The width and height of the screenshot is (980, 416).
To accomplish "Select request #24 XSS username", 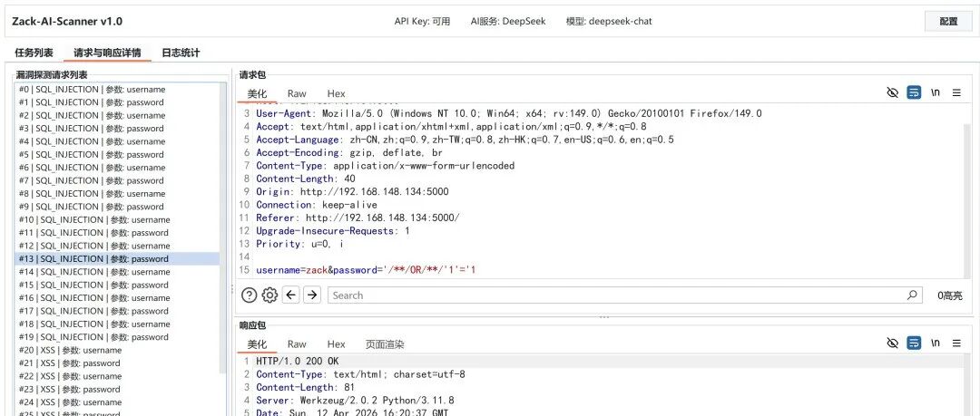I will (117, 402).
